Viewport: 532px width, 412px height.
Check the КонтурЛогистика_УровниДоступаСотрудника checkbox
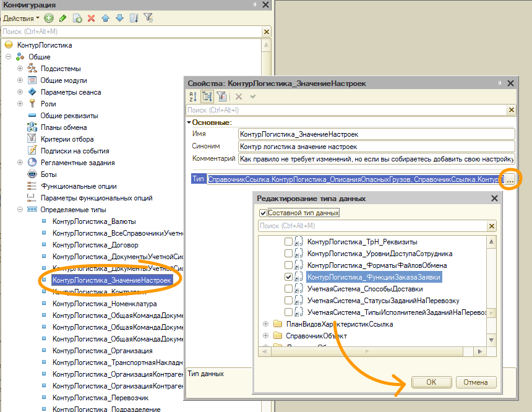(x=288, y=254)
